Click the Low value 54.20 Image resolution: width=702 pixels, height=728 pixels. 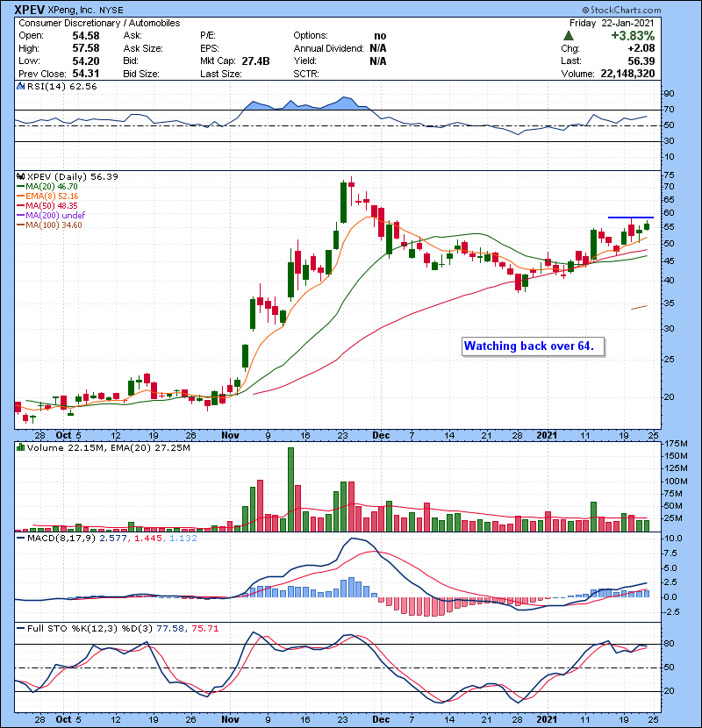(x=85, y=61)
